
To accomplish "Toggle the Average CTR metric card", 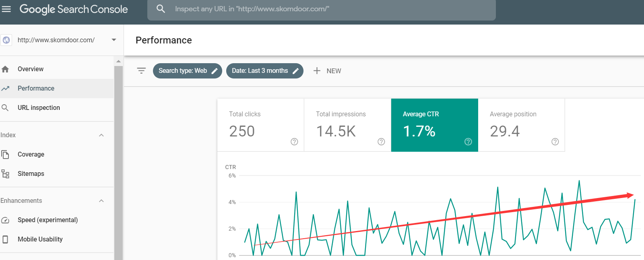I will coord(435,125).
